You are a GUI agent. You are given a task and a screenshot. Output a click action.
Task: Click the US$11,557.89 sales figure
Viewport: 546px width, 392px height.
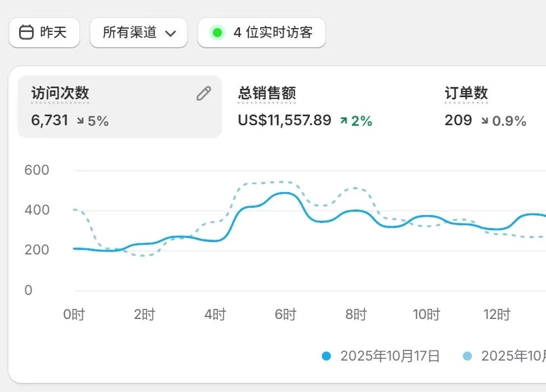tap(283, 120)
